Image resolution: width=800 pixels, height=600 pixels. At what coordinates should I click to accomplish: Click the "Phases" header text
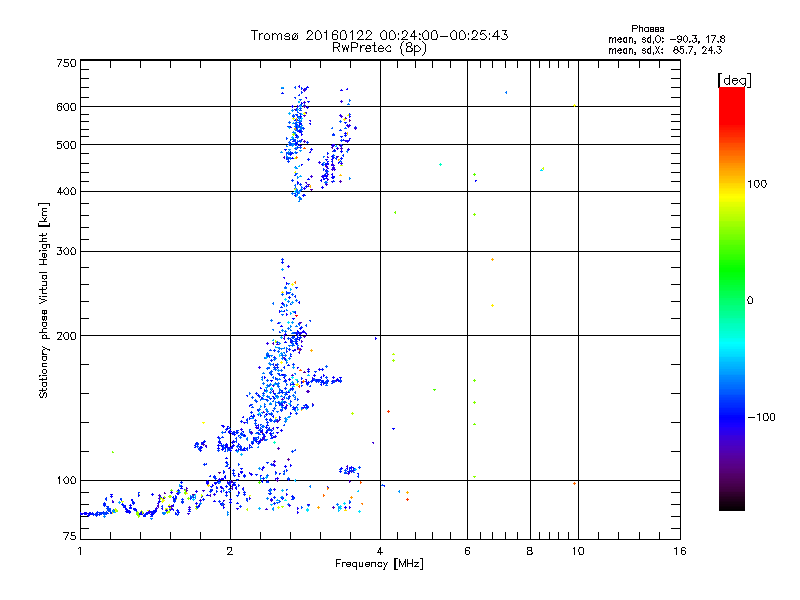(647, 29)
